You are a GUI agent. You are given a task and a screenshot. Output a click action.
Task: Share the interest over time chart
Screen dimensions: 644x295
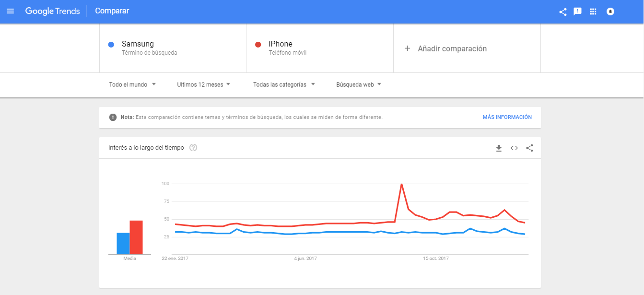(x=529, y=148)
